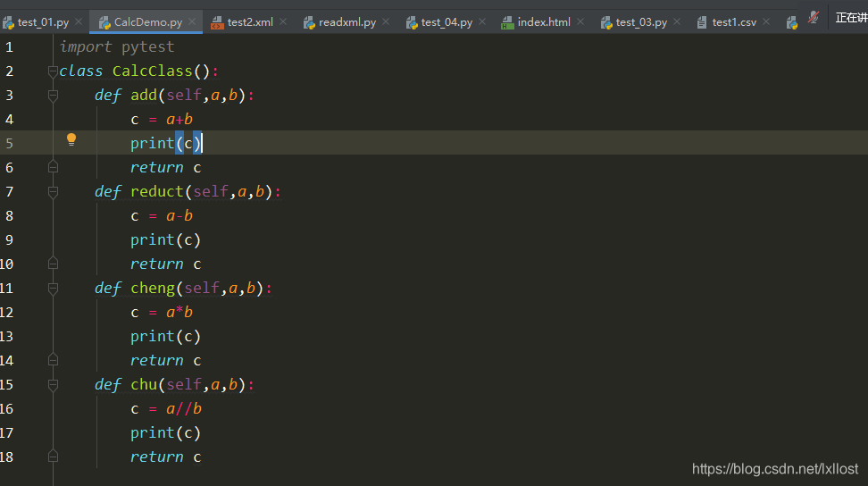Click print(c) on line 17
868x486 pixels.
165,433
